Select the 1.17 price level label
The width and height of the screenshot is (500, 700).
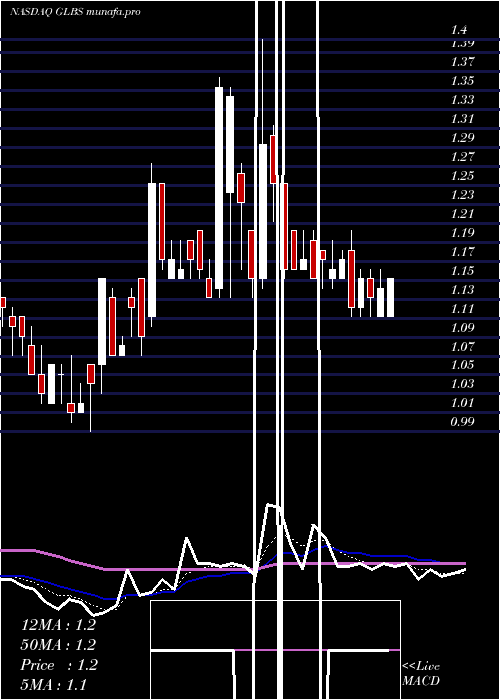[x=462, y=252]
